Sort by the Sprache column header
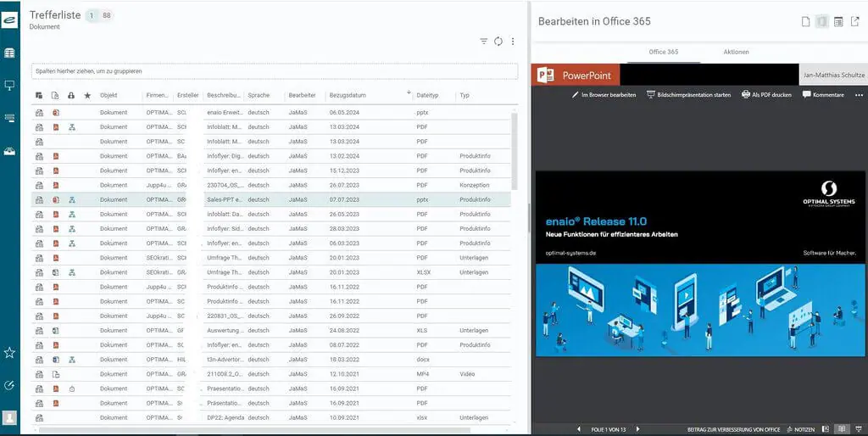The height and width of the screenshot is (436, 868). [x=259, y=95]
